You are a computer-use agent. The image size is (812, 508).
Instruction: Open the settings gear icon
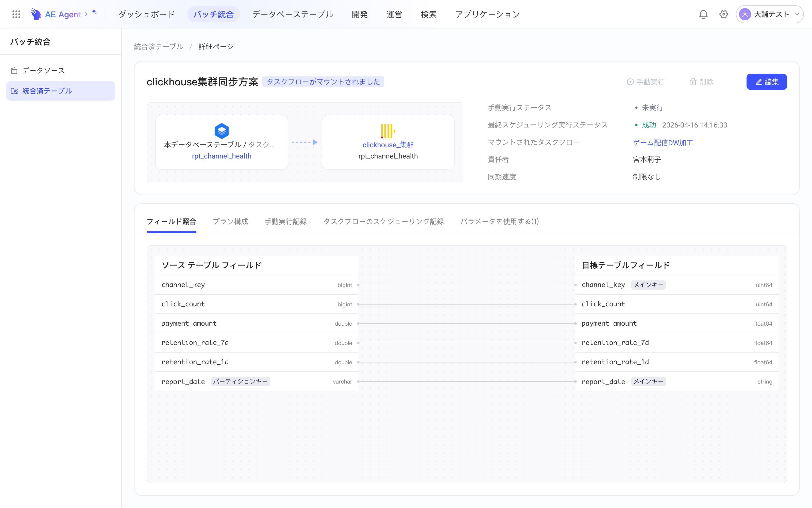[x=723, y=14]
